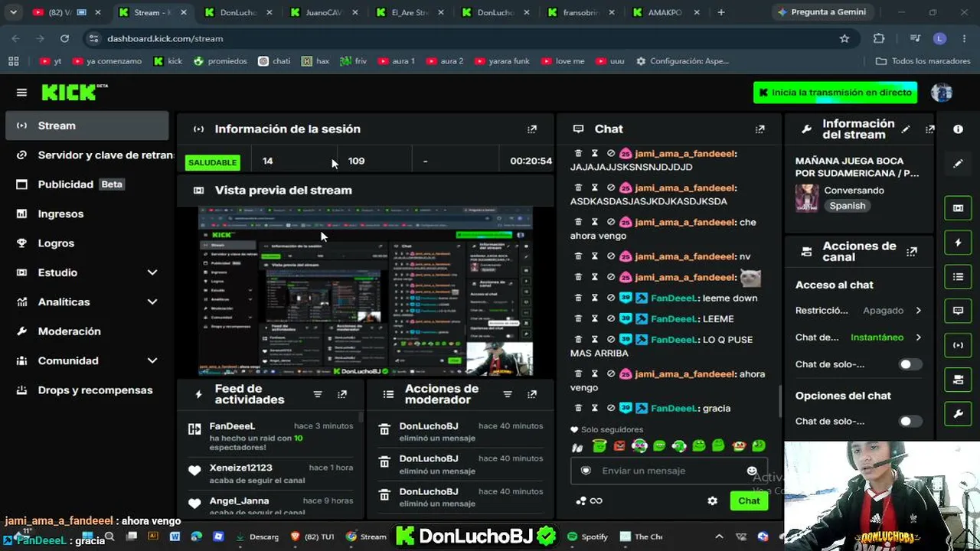Pop out the Información del stream panel

pos(929,129)
